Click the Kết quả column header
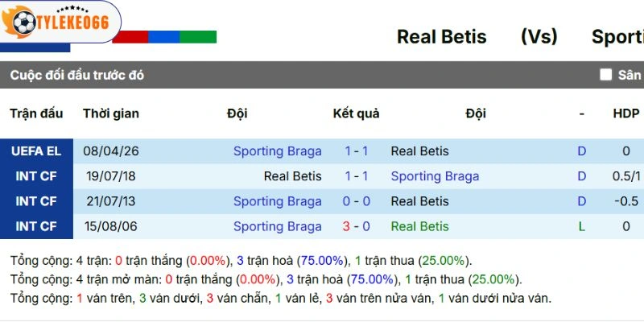 pos(356,114)
